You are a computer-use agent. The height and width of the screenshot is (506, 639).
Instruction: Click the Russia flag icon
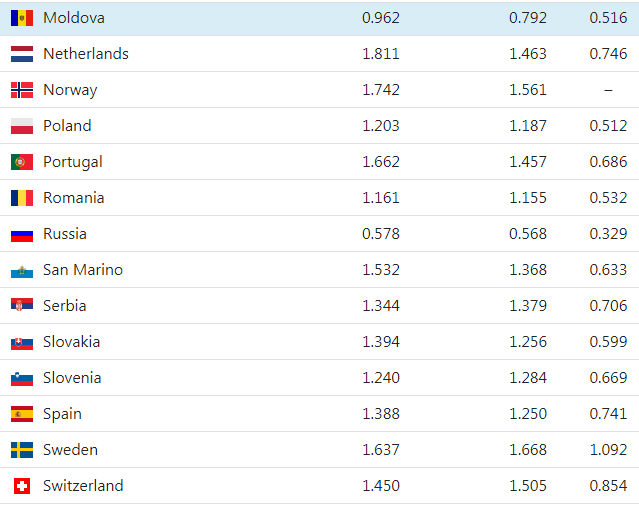click(22, 234)
